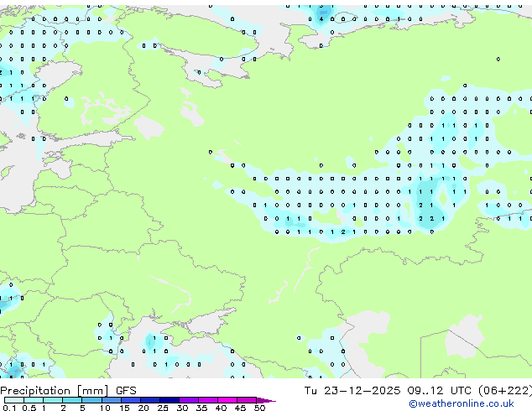Click the 'Precipitation [mm] GFS' title text
The image size is (532, 411).
(68, 391)
